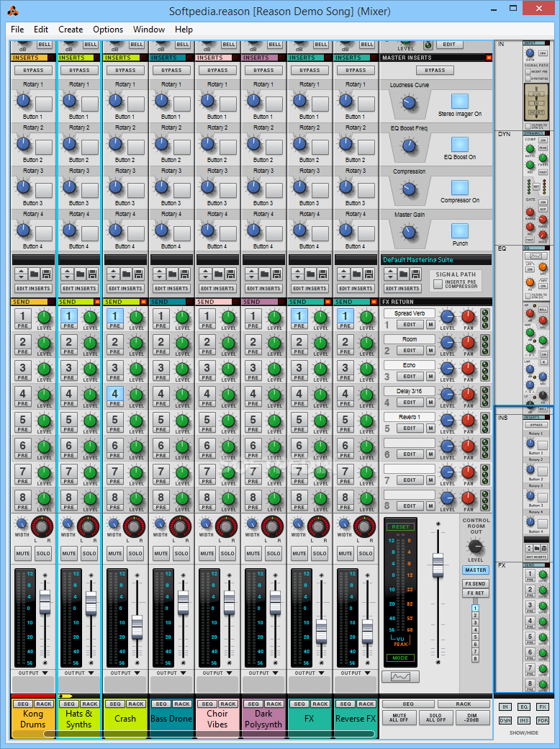This screenshot has width=560, height=749.
Task: Click Edit Inserts on Bass Drone channel
Action: [x=171, y=289]
